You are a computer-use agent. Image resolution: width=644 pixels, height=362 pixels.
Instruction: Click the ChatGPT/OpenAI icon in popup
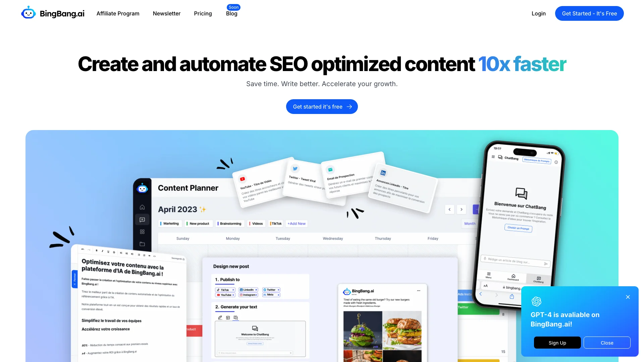(x=536, y=301)
